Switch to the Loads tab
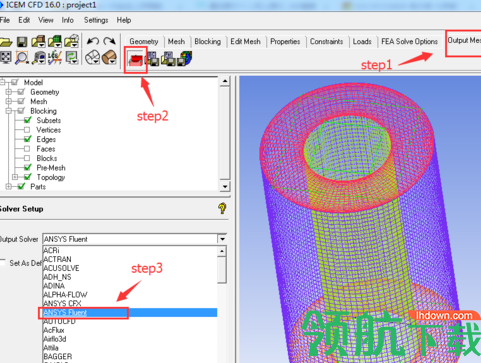 point(362,41)
